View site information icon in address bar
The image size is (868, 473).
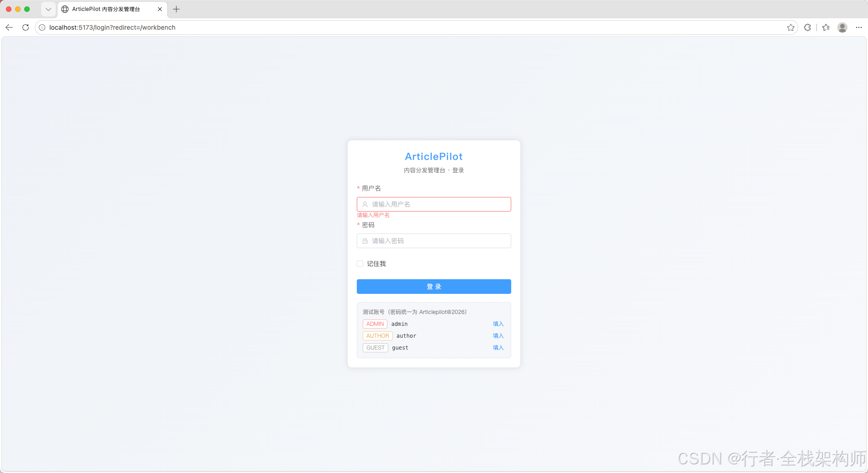point(42,27)
